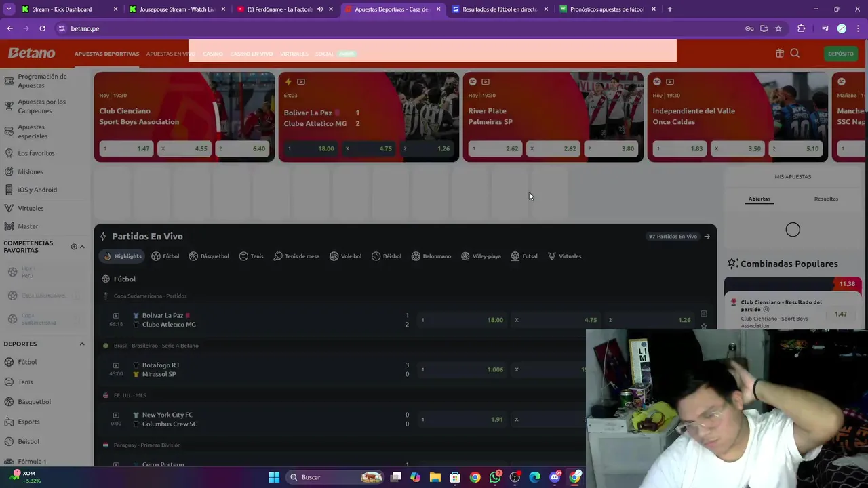Image resolution: width=868 pixels, height=488 pixels.
Task: Click odds 1.83 for Independiente del Valle
Action: tap(679, 148)
